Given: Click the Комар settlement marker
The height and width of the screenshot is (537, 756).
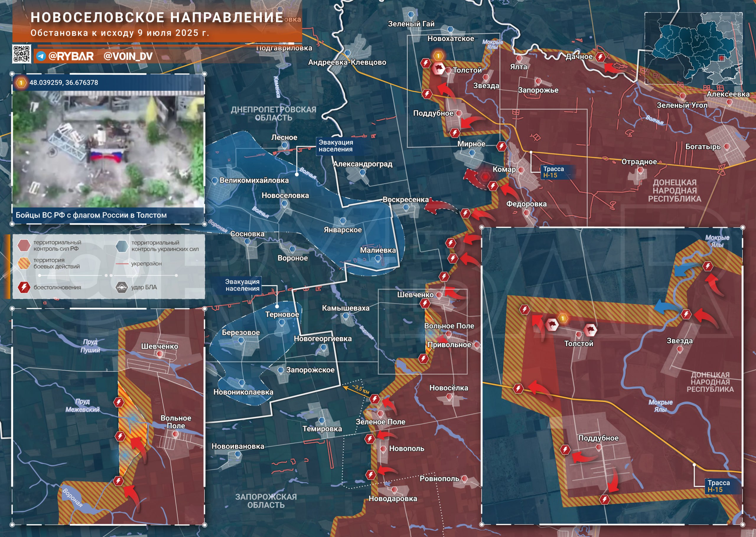Looking at the screenshot, I should (521, 170).
